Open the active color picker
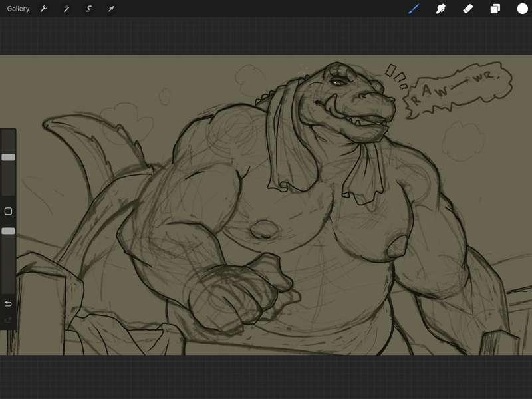The height and width of the screenshot is (399, 532). [x=522, y=9]
